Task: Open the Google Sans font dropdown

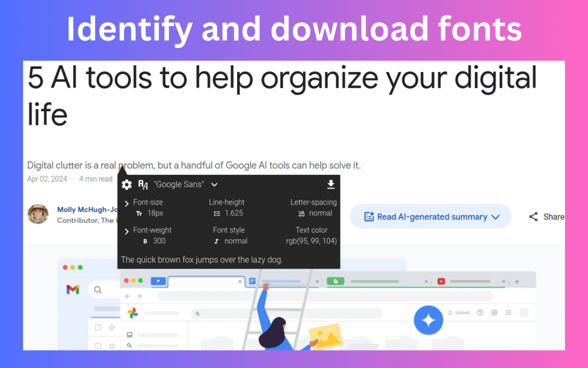Action: [214, 184]
